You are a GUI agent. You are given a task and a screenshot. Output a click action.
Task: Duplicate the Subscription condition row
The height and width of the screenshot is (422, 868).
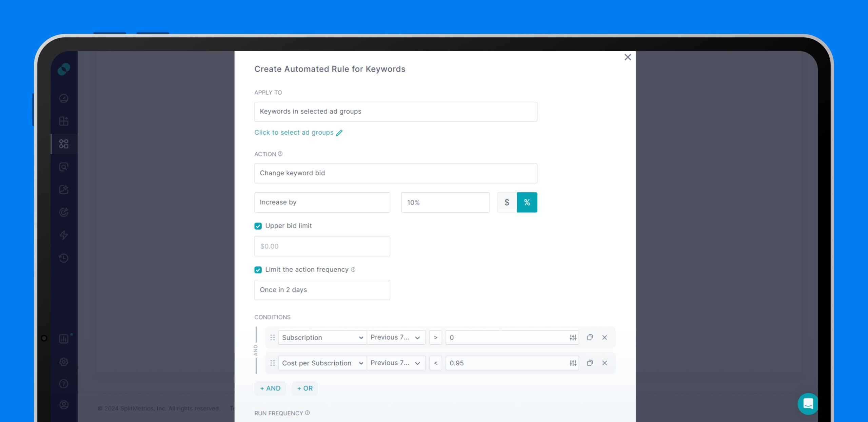[x=590, y=337]
